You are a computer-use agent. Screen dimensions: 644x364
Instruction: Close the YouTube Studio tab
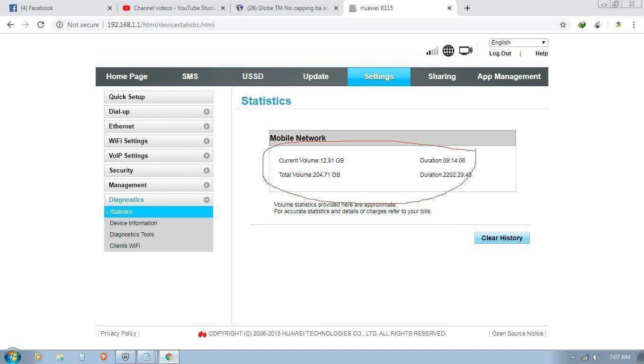[x=223, y=8]
